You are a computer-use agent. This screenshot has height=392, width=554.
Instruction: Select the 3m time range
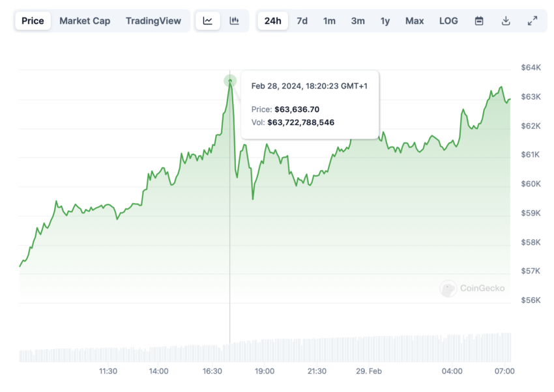coord(358,21)
